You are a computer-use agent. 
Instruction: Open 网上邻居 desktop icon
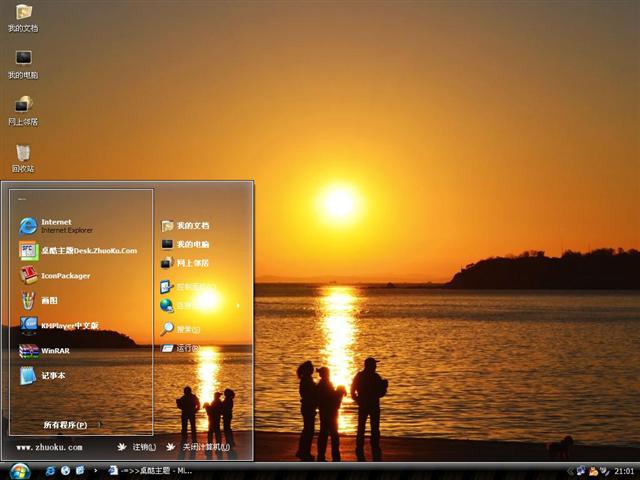[23, 109]
